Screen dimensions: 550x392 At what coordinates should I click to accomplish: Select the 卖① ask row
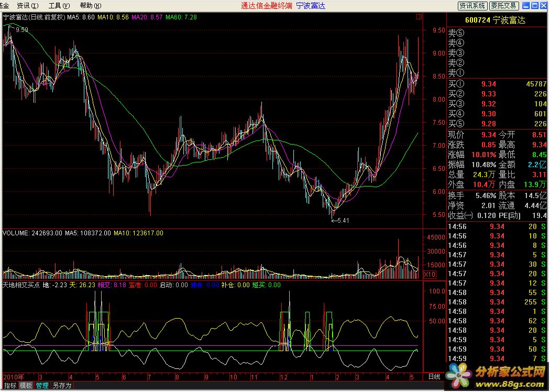(498, 73)
